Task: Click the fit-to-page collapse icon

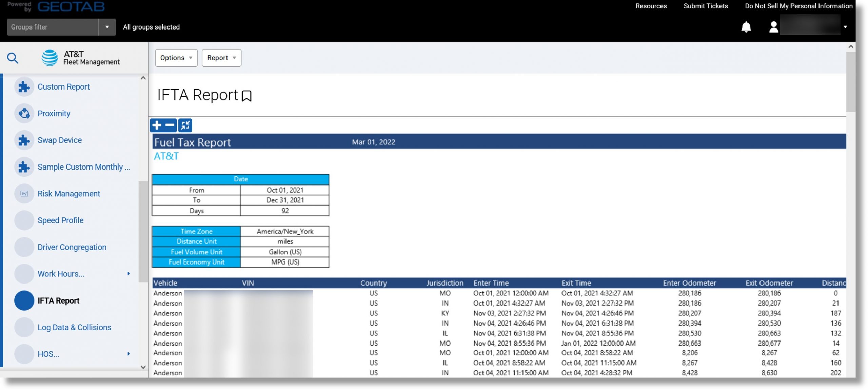Action: pyautogui.click(x=185, y=125)
